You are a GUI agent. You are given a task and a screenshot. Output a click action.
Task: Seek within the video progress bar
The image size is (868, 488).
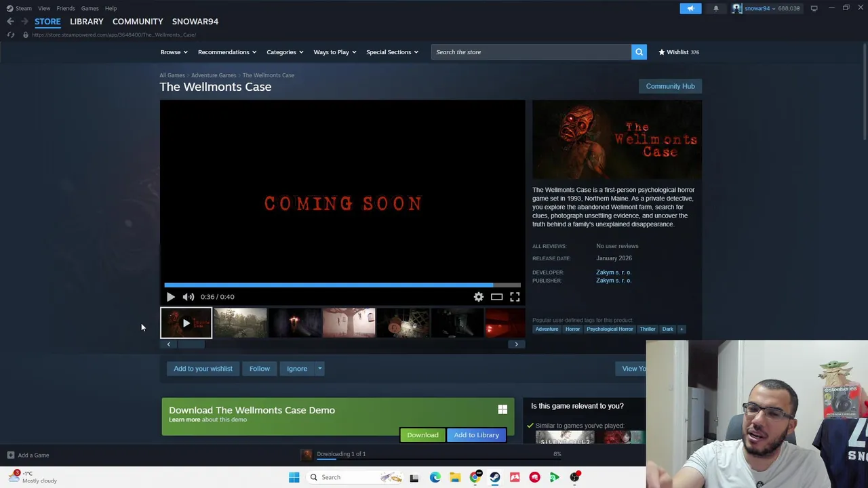342,285
